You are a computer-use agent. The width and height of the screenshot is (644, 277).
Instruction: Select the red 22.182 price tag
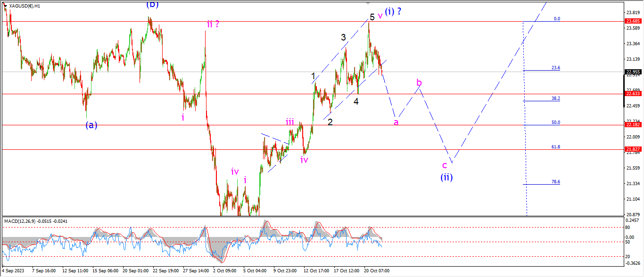633,125
